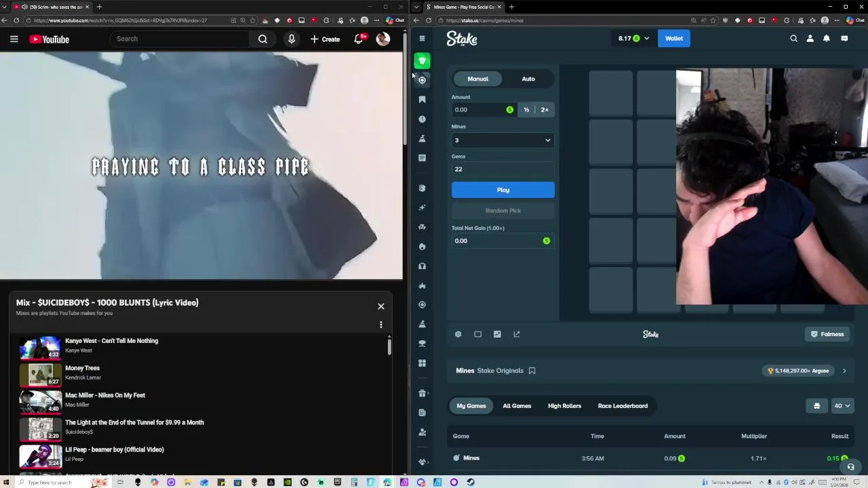The width and height of the screenshot is (868, 488).
Task: Open the flame hot games icon in sidebar
Action: click(422, 247)
